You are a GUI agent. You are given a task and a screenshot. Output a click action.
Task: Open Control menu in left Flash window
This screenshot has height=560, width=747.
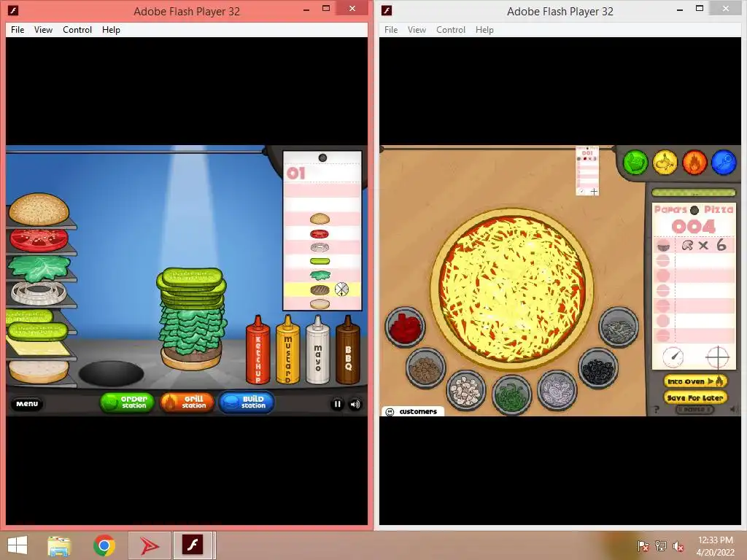(77, 29)
